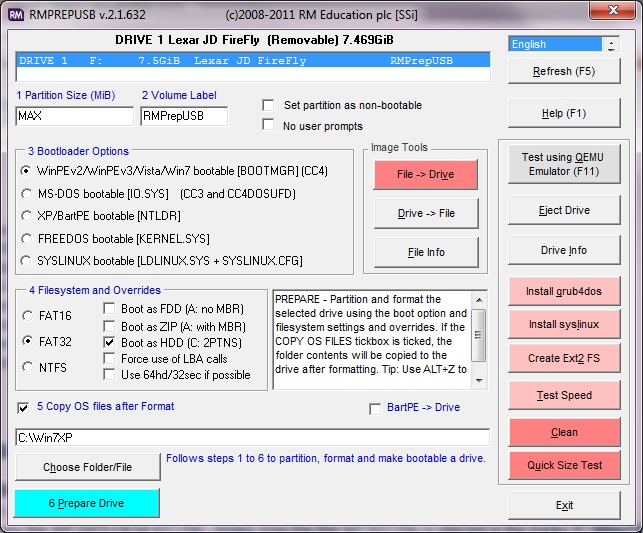Image resolution: width=643 pixels, height=533 pixels.
Task: Click the language spinner arrows next to English
Action: click(611, 44)
